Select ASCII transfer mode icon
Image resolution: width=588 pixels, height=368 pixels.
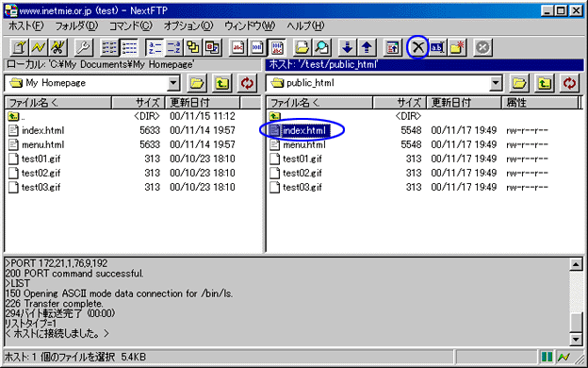[x=238, y=47]
